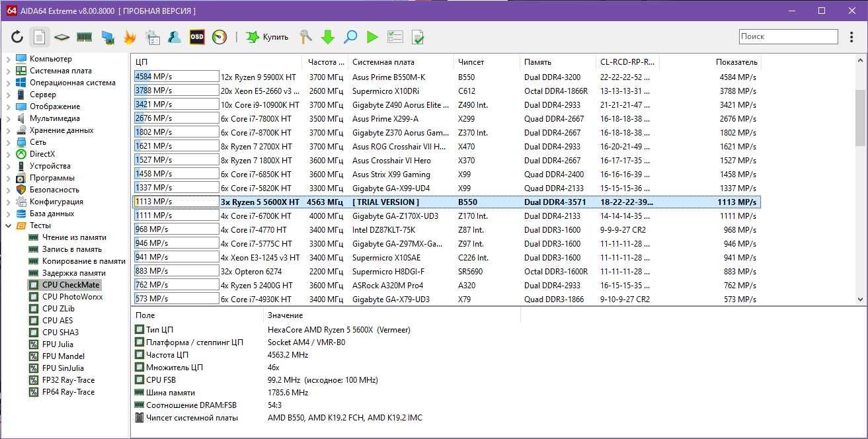Select the FPU SinJulia benchmark

click(63, 368)
